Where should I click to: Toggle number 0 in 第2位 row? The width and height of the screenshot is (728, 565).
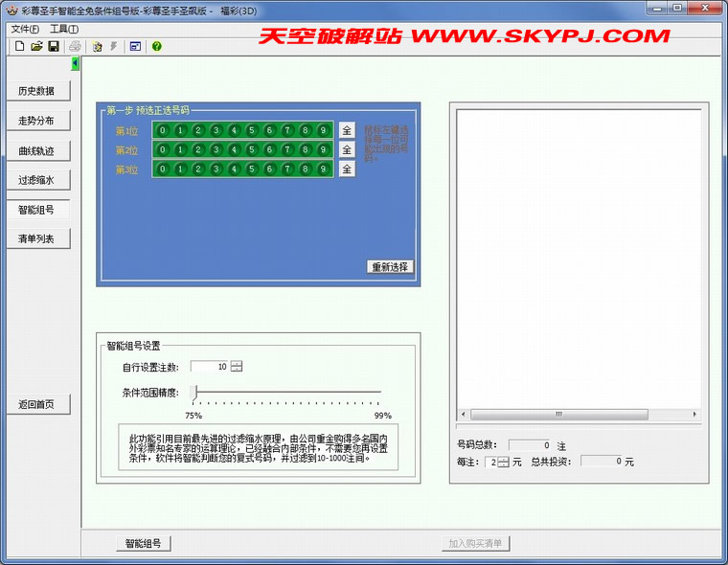(163, 149)
